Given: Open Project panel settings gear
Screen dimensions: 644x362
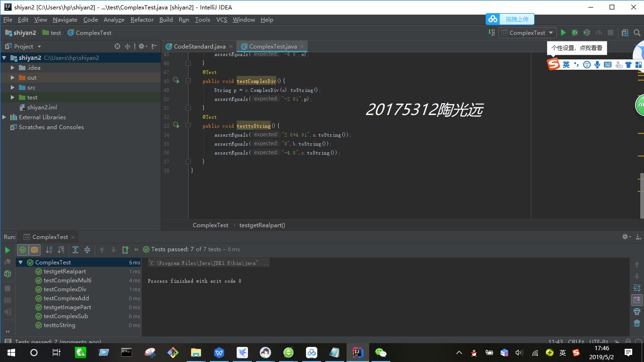Looking at the screenshot, I should click(x=141, y=46).
